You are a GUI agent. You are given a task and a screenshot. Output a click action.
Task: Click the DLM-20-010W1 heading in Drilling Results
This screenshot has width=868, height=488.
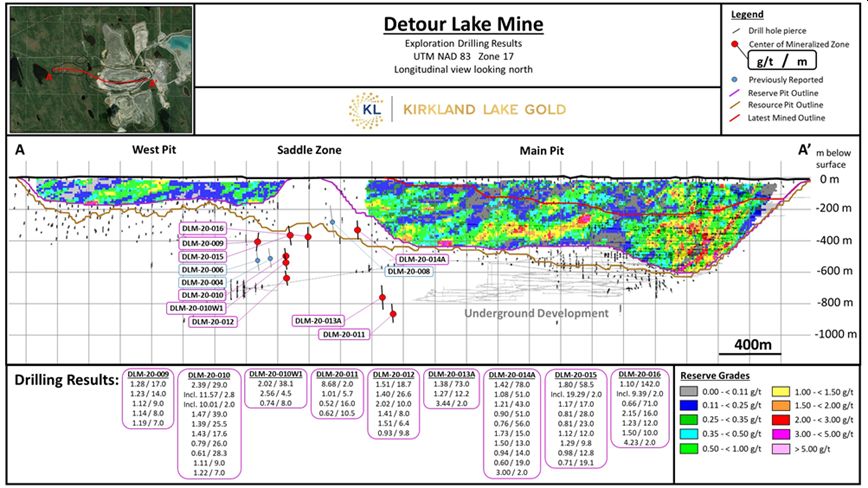click(x=276, y=374)
